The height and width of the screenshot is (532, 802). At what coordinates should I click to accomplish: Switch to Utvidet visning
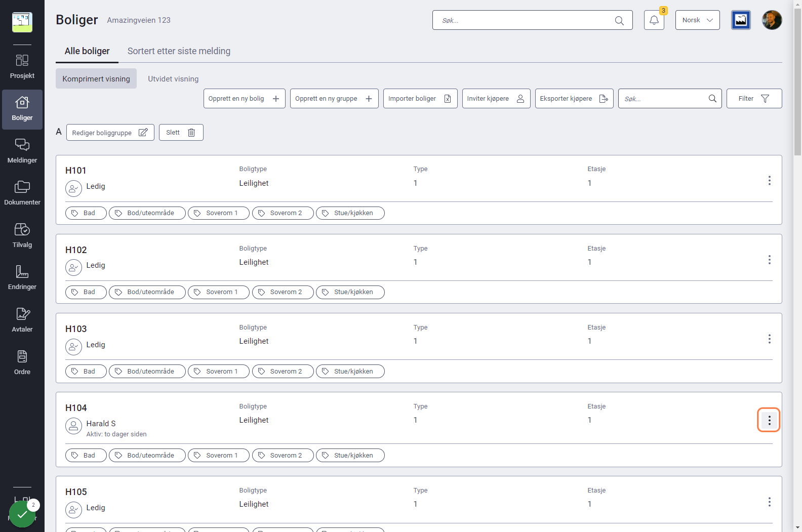(173, 79)
